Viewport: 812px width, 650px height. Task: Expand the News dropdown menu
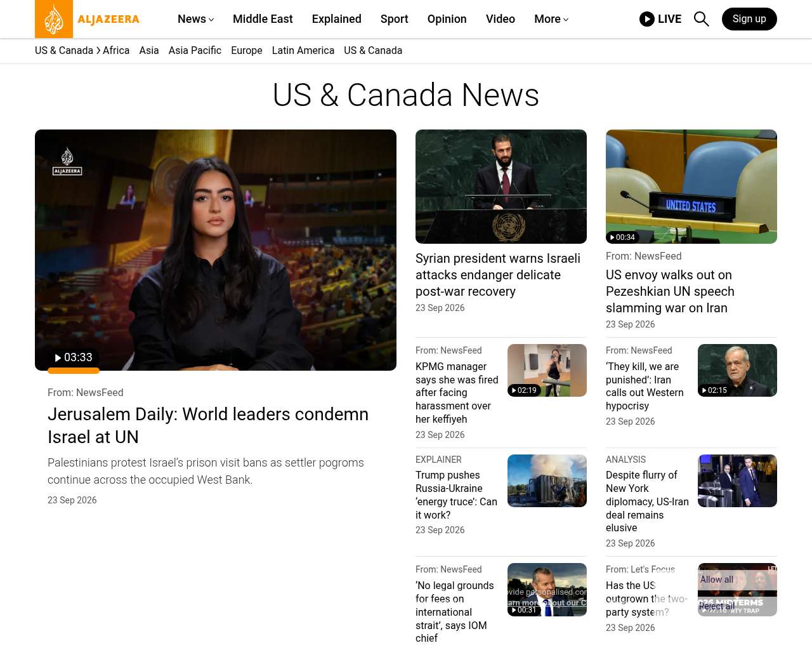195,19
